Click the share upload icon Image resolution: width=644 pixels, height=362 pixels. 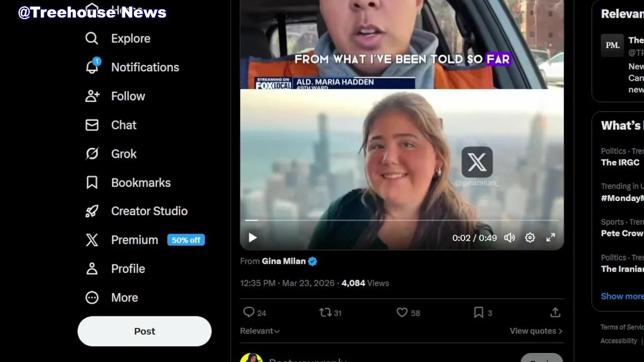(555, 313)
